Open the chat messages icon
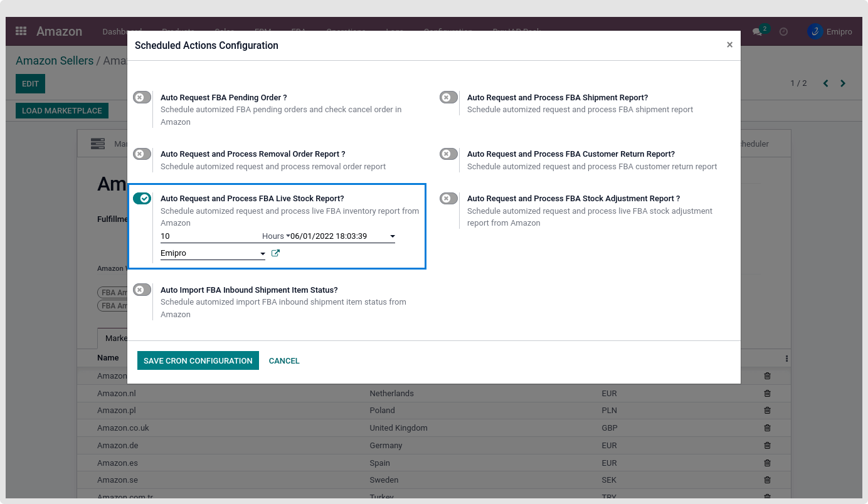The height and width of the screenshot is (504, 868). tap(758, 32)
